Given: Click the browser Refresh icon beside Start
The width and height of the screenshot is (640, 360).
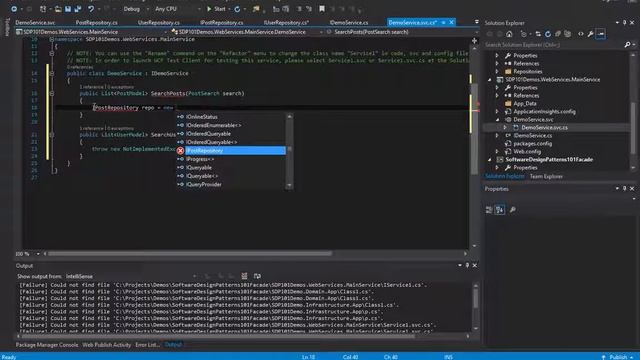Looking at the screenshot, I should tap(237, 9).
